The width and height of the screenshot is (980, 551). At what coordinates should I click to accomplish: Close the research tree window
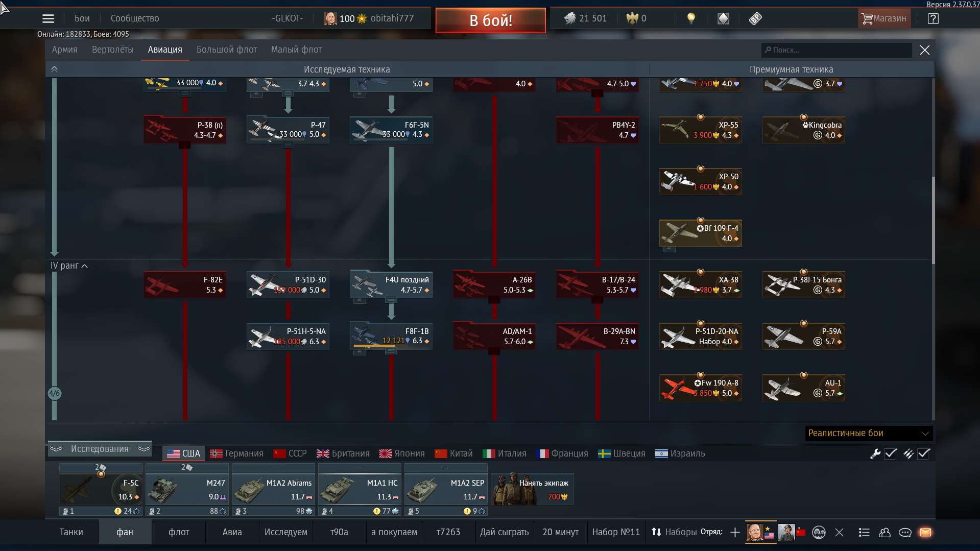tap(925, 50)
